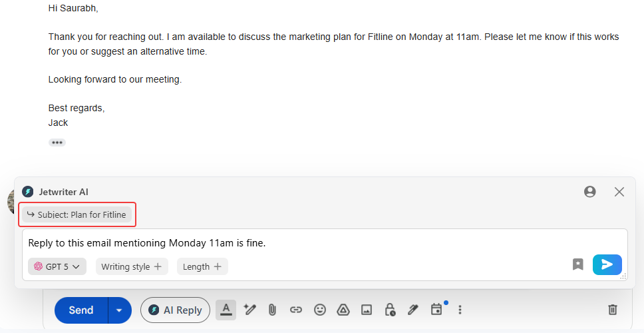Click the Insert signature pen icon
This screenshot has height=333, width=644.
tap(413, 310)
